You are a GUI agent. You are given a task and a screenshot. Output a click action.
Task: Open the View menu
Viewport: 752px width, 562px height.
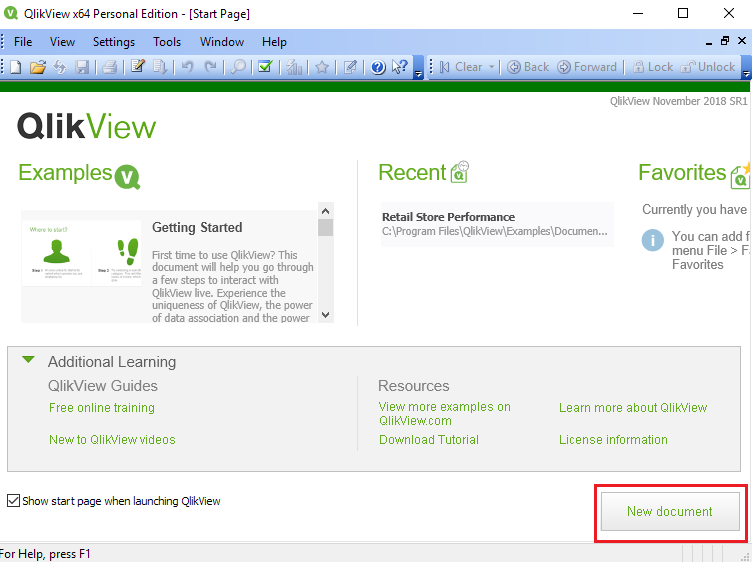click(x=62, y=42)
